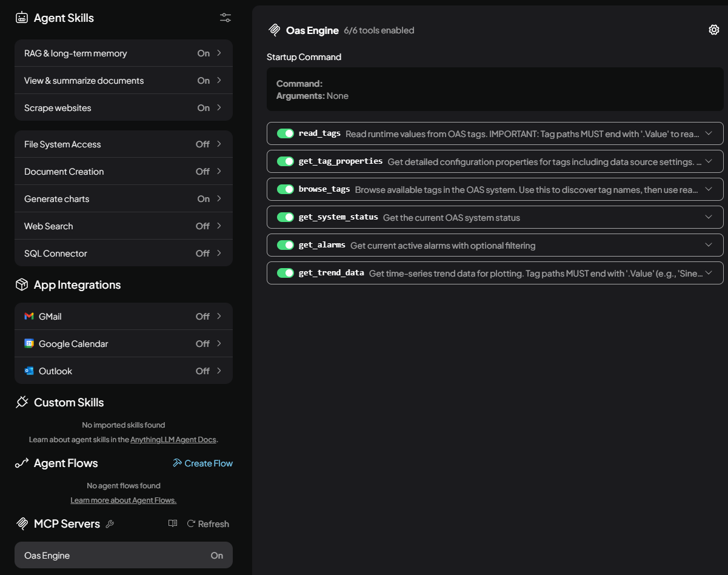Select the RAG & long-term memory skill
This screenshot has width=728, height=575.
124,53
